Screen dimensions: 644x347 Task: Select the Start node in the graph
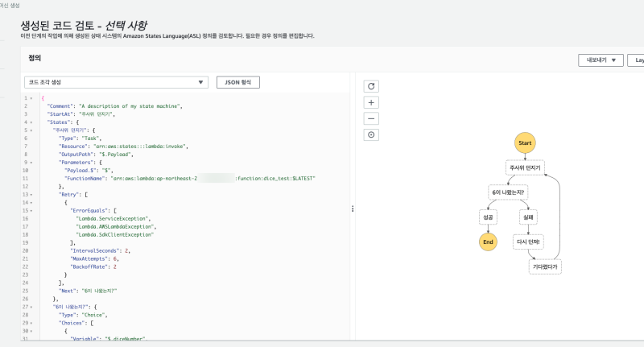click(x=525, y=143)
